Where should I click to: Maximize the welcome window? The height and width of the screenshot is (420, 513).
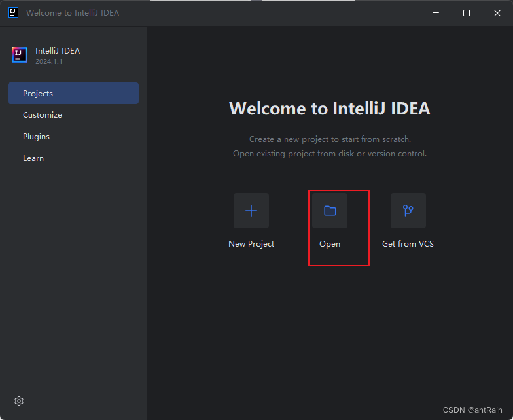point(467,13)
